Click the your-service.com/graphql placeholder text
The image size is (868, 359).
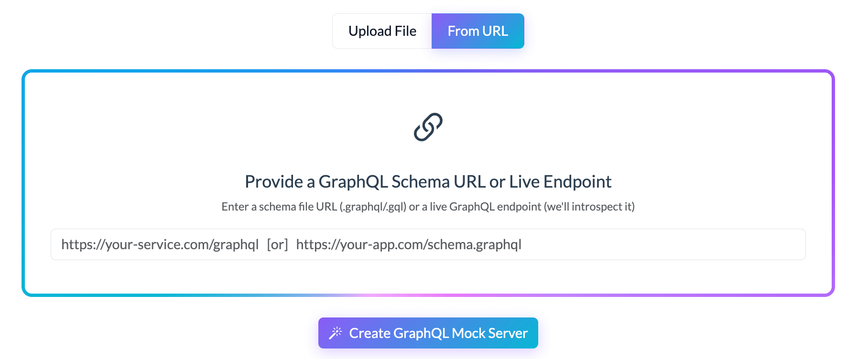click(x=160, y=244)
